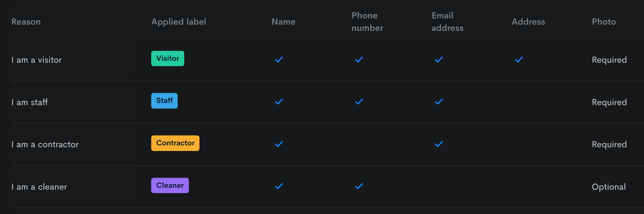Open the Photo Optional setting for cleaner
The image size is (644, 214).
tap(609, 187)
